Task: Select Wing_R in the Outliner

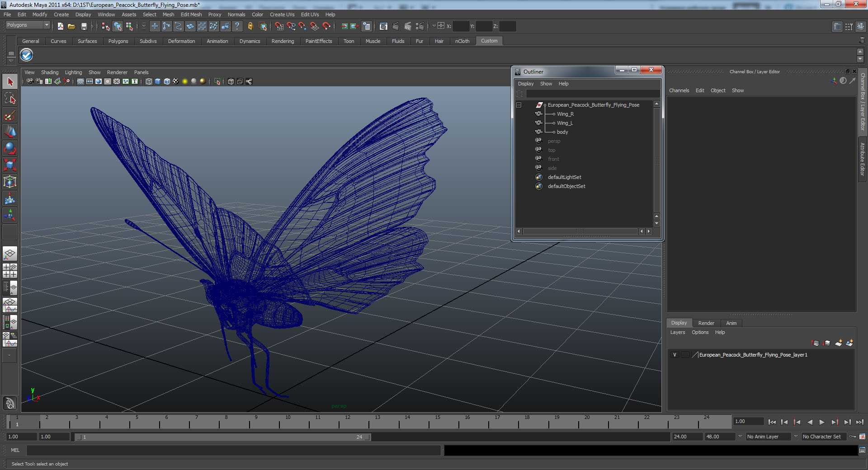Action: tap(565, 114)
